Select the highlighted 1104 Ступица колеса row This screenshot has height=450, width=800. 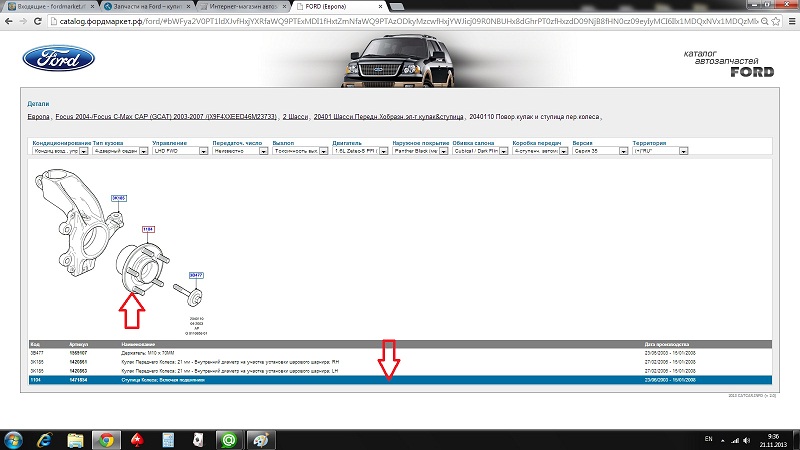401,380
